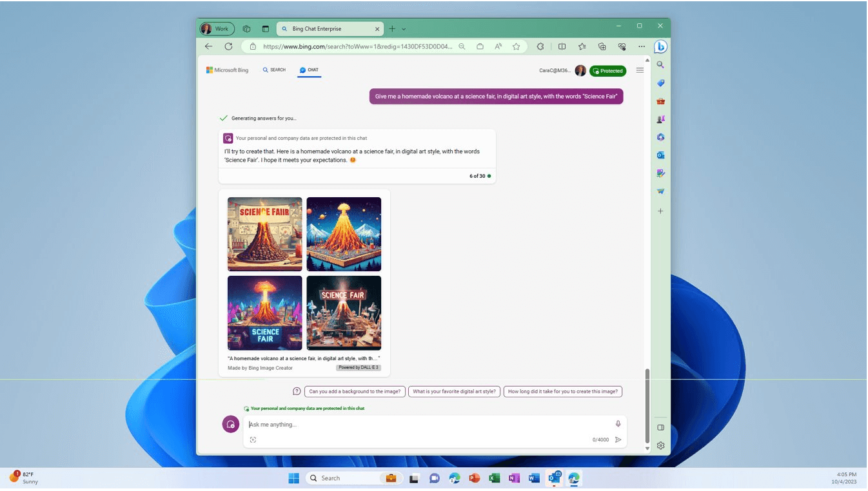Click the CaraC@M36 account name
Viewport: 868px width, 491px height.
click(x=555, y=71)
